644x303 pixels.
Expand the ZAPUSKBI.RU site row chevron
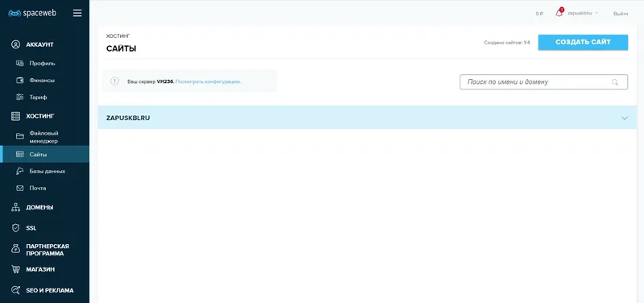(625, 118)
